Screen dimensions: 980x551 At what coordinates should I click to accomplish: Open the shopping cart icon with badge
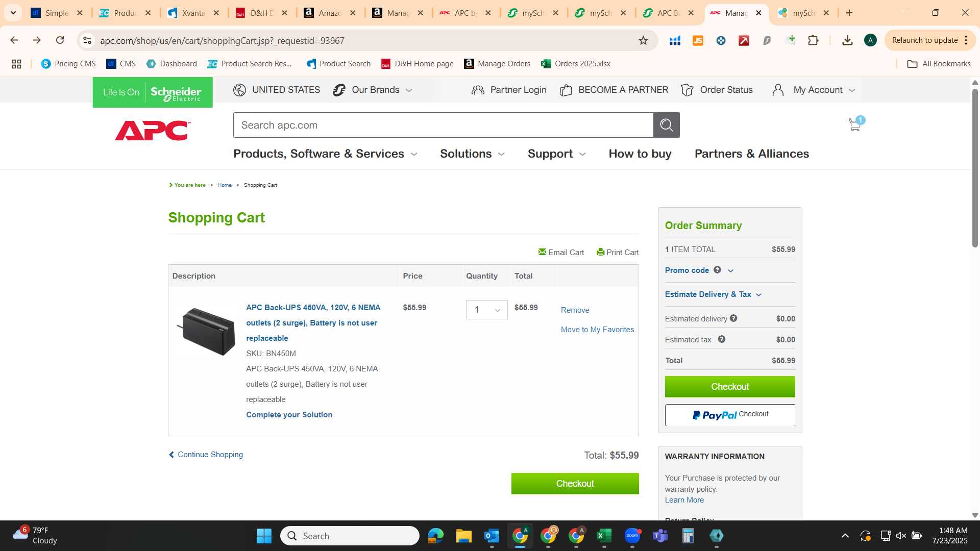856,123
